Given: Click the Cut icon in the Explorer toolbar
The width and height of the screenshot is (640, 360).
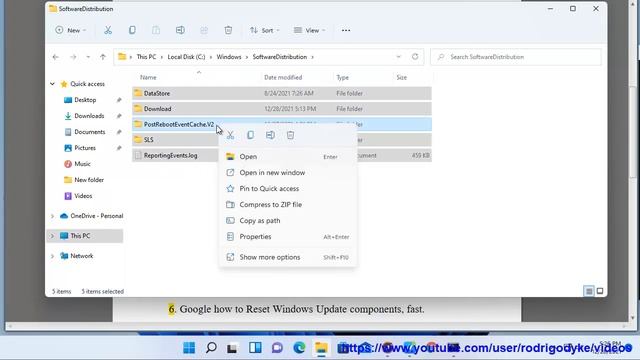Looking at the screenshot, I should pyautogui.click(x=108, y=30).
